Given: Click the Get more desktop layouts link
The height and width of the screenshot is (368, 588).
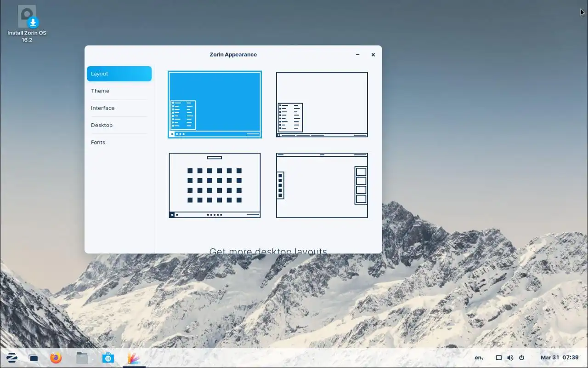Looking at the screenshot, I should click(268, 251).
